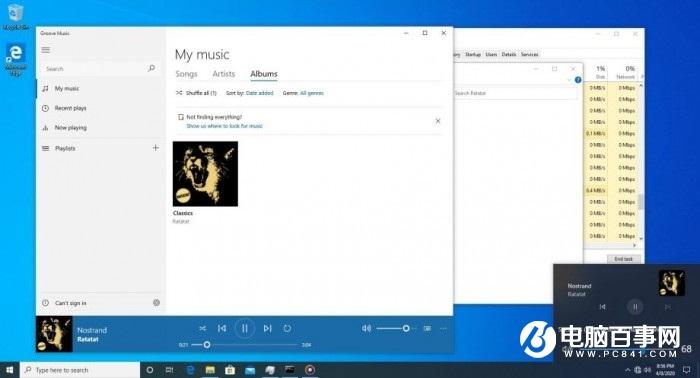Open File Explorer from the taskbar
Image resolution: width=700 pixels, height=378 pixels.
pyautogui.click(x=210, y=370)
